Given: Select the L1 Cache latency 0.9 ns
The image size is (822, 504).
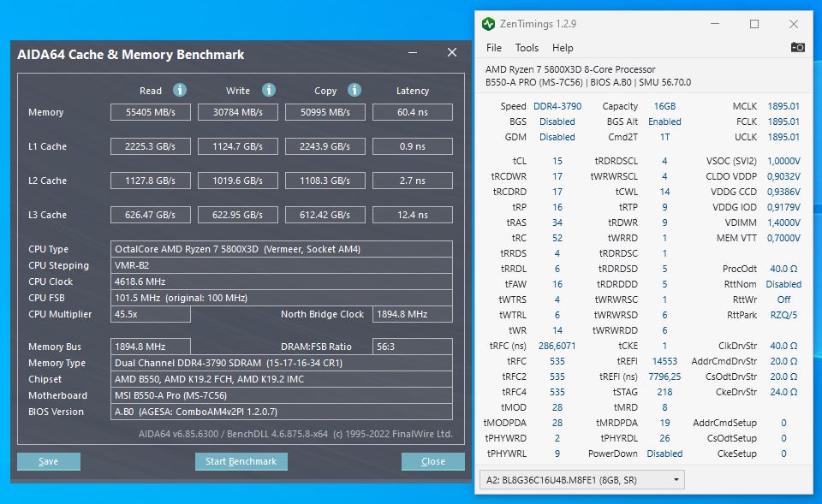Looking at the screenshot, I should point(413,146).
